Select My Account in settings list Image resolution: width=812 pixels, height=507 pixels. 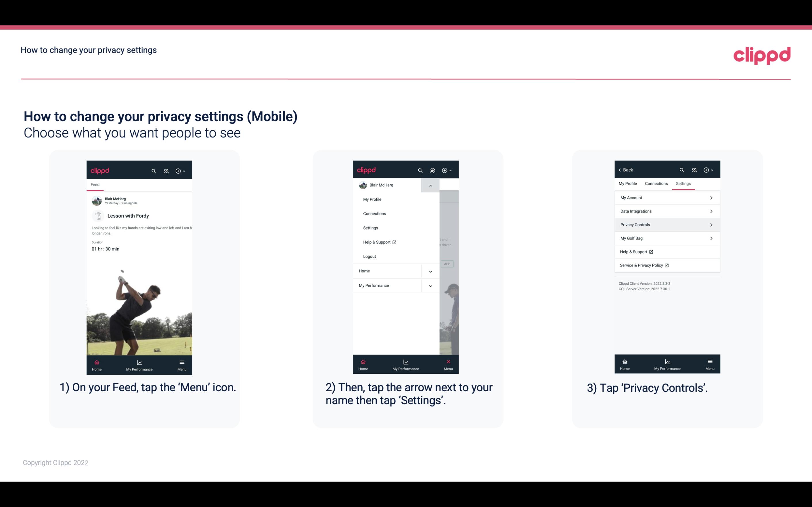click(x=667, y=197)
